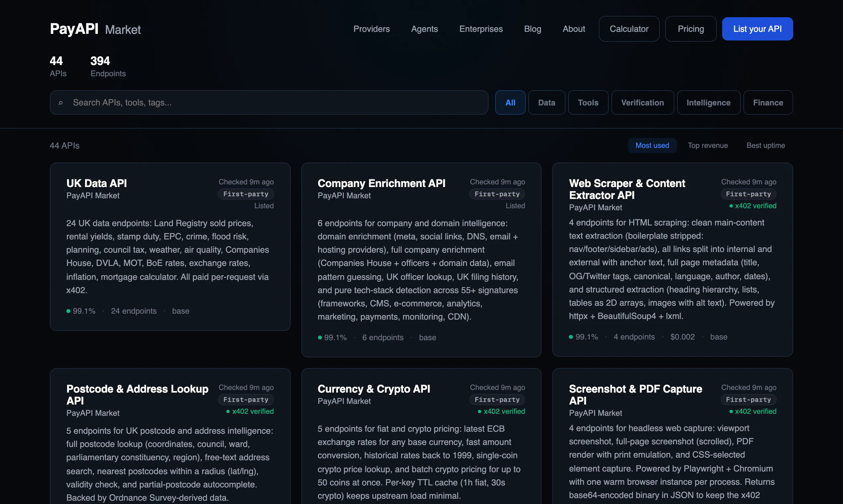
Task: Open Web Scraper & Content Extractor API
Action: (x=627, y=189)
